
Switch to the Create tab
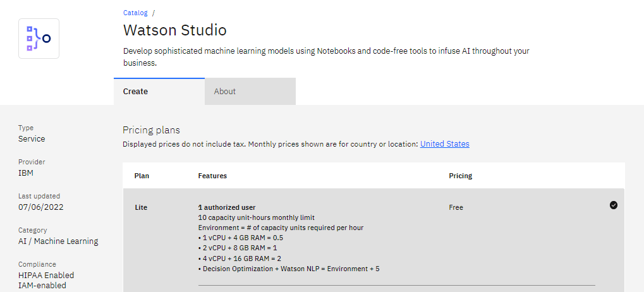[x=136, y=92]
